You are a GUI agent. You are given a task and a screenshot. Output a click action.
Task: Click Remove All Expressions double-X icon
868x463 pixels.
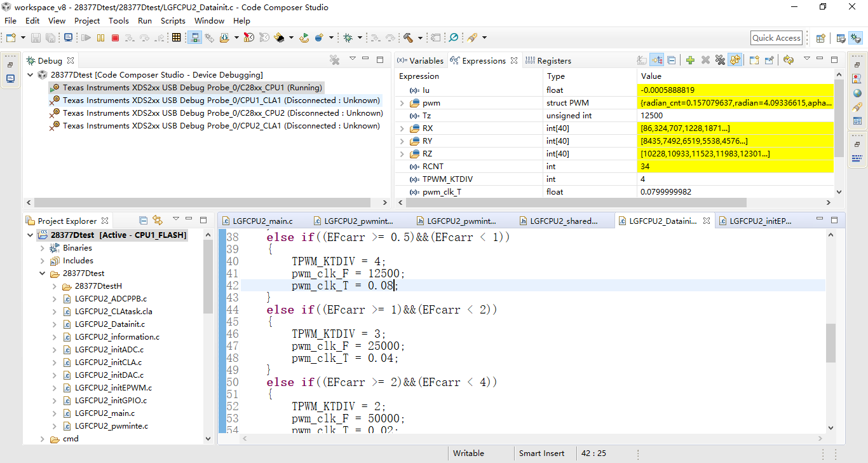tap(720, 60)
